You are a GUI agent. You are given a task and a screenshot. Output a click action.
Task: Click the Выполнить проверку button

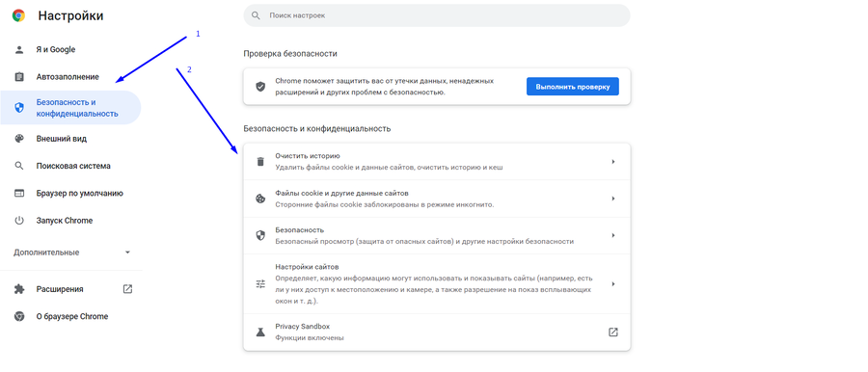572,87
